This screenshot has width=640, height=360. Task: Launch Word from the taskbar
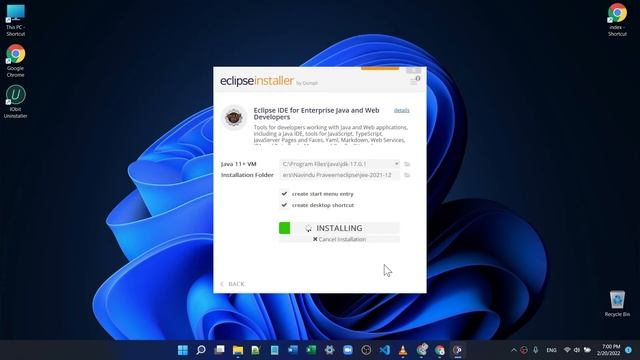[293, 350]
